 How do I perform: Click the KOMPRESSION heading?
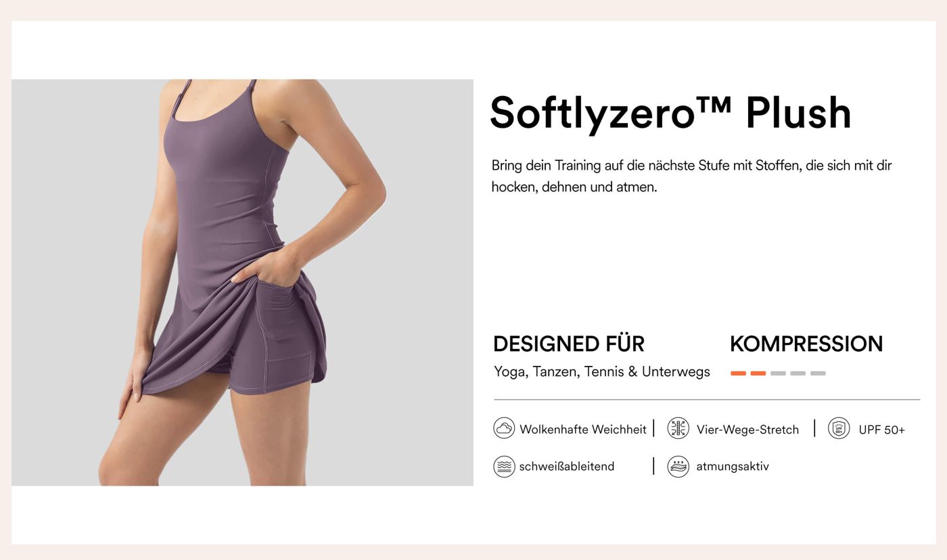[806, 344]
